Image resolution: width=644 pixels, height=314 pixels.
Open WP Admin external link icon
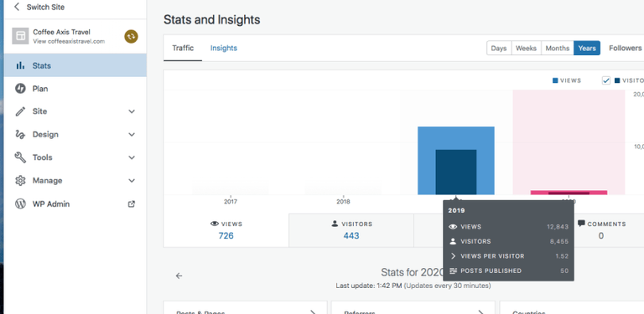point(132,203)
